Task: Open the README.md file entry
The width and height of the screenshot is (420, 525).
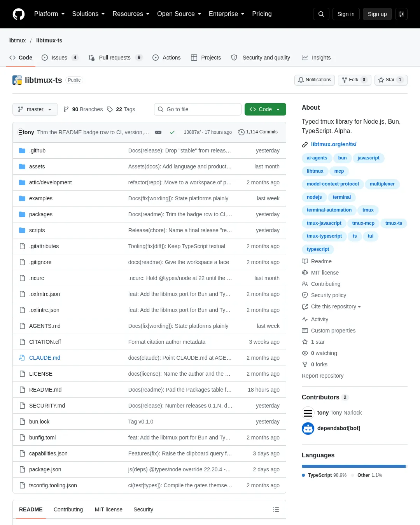Action: click(45, 390)
